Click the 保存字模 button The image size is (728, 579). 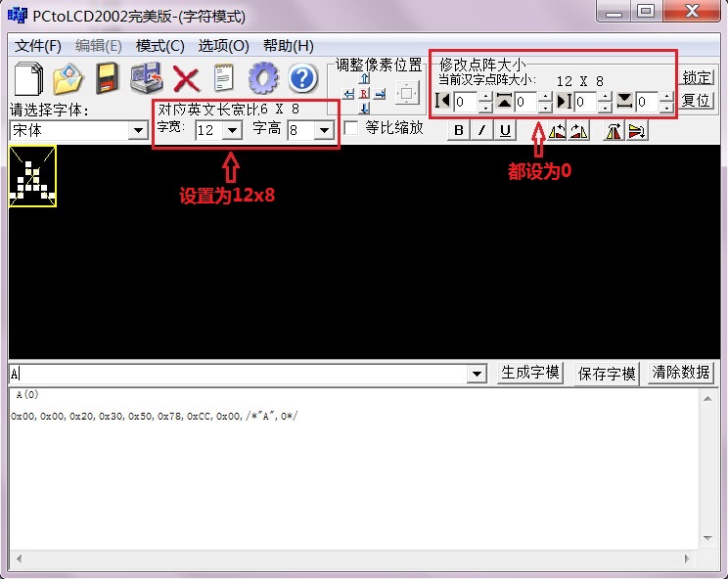tap(607, 373)
